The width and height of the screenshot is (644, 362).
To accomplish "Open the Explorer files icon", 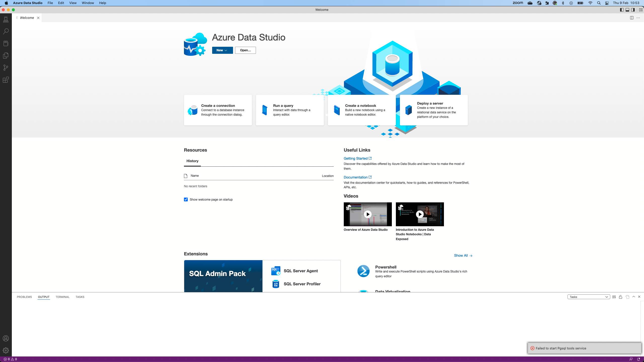I will [x=6, y=56].
